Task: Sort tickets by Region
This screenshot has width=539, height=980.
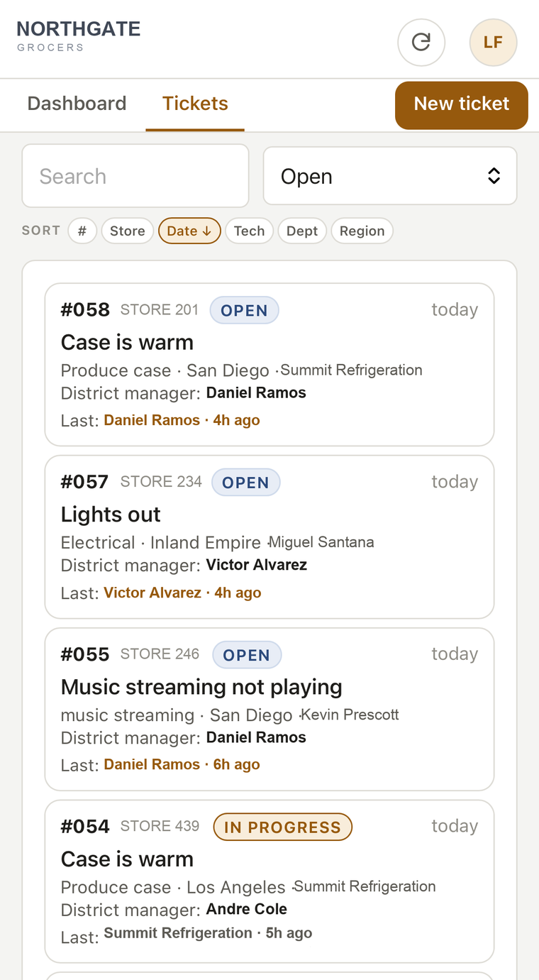Action: (362, 231)
